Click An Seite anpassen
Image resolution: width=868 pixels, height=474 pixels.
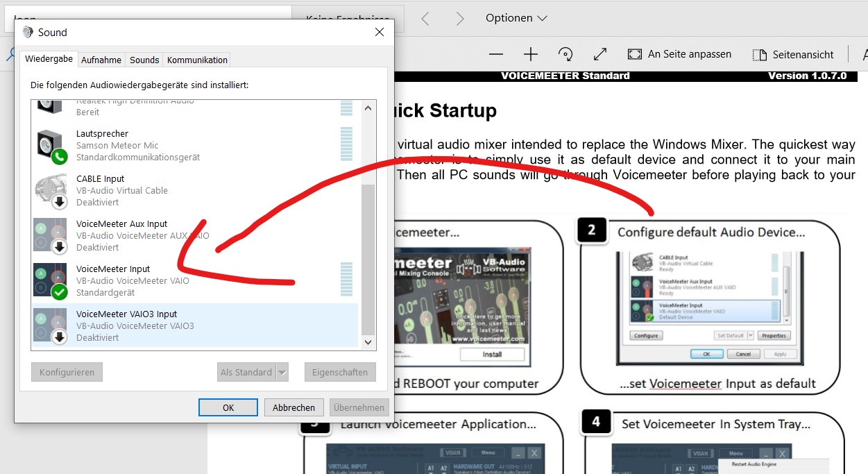(x=680, y=54)
